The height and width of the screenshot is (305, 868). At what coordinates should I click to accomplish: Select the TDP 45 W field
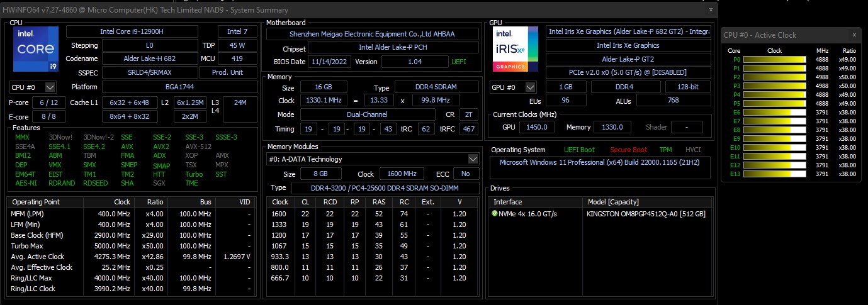pos(237,45)
